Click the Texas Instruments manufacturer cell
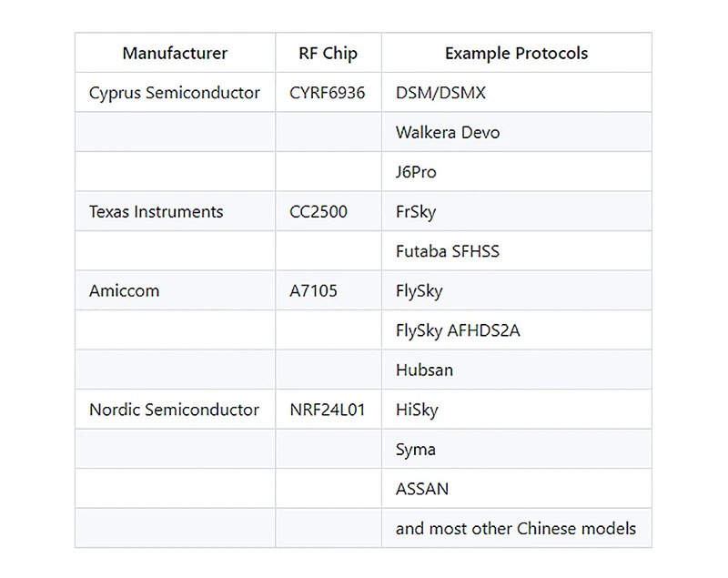The width and height of the screenshot is (728, 578). 175,211
